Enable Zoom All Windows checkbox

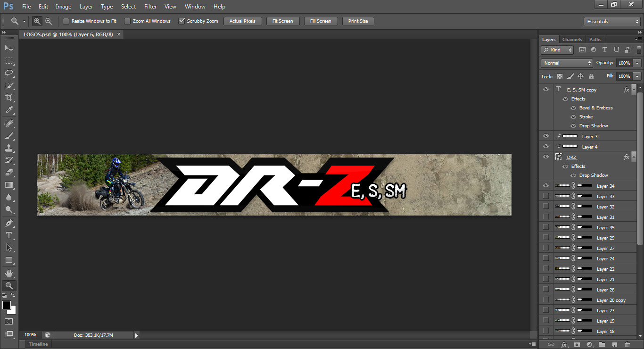[127, 21]
